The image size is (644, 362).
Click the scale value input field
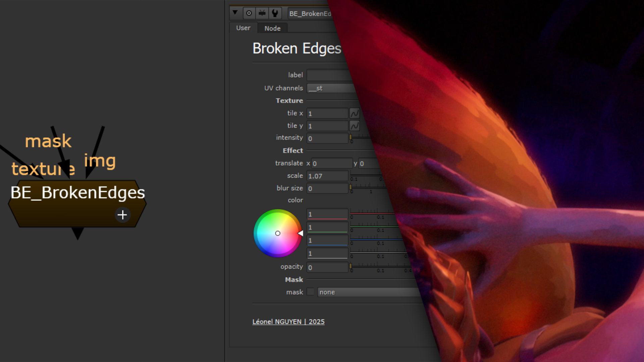coord(327,176)
